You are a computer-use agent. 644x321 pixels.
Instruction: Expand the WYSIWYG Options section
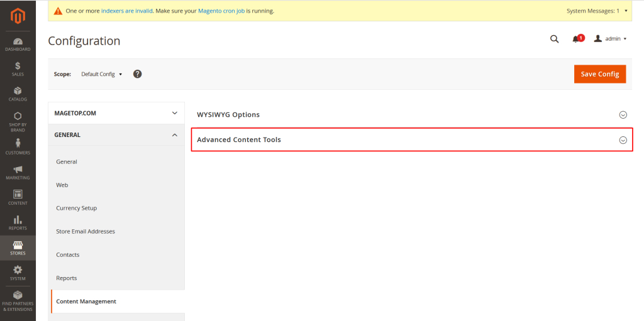623,115
